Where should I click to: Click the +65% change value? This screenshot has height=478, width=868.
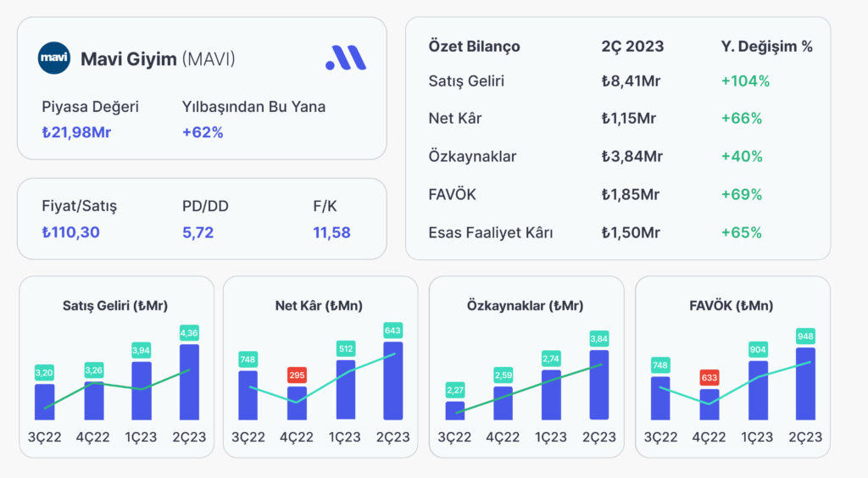click(x=741, y=233)
